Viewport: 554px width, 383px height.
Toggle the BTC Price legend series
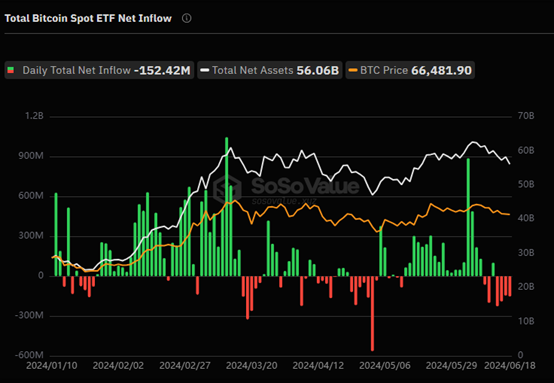coord(410,70)
